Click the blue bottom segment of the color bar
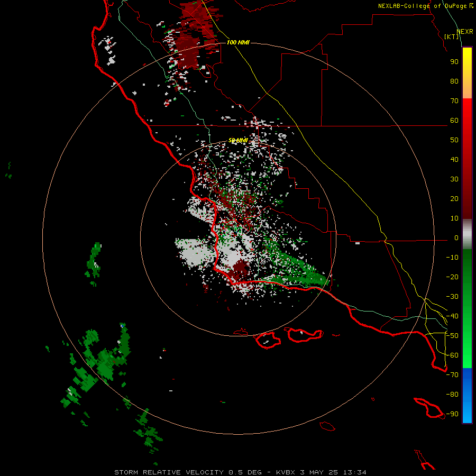 (467, 396)
